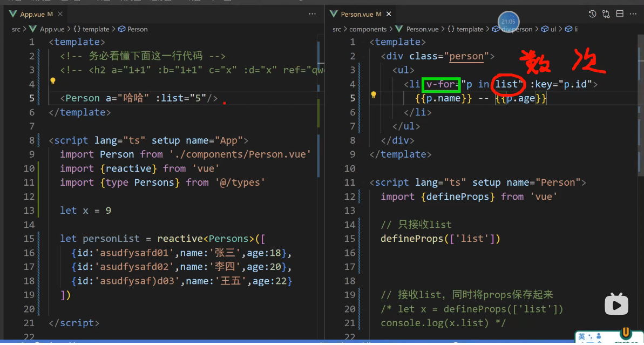Open file timeline history in Person.vue pane

pos(592,14)
